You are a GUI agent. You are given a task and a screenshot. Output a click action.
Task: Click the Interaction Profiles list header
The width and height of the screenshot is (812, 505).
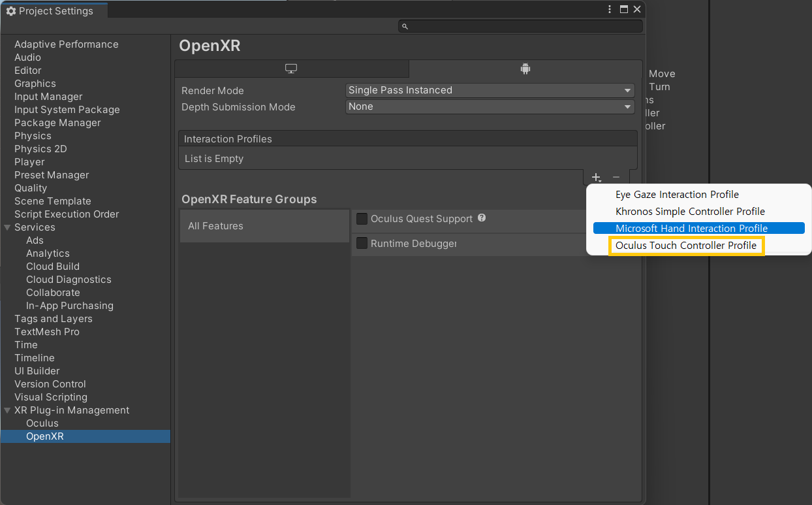tap(408, 138)
